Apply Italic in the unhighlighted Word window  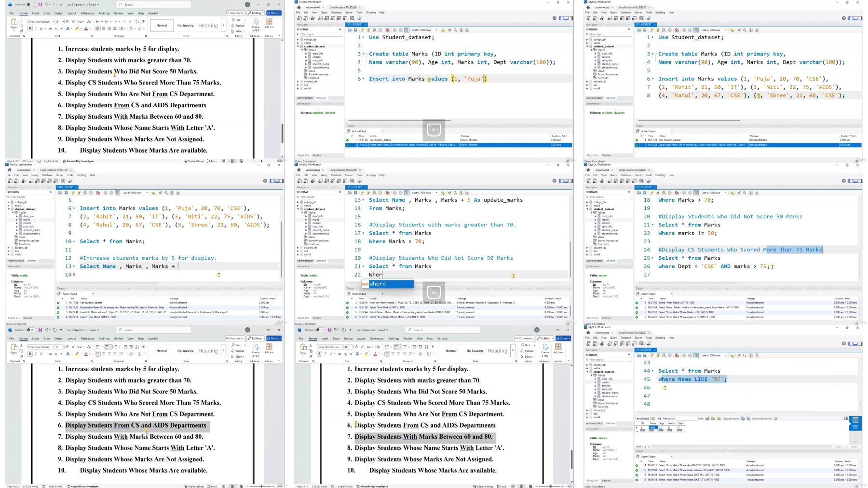coord(36,28)
